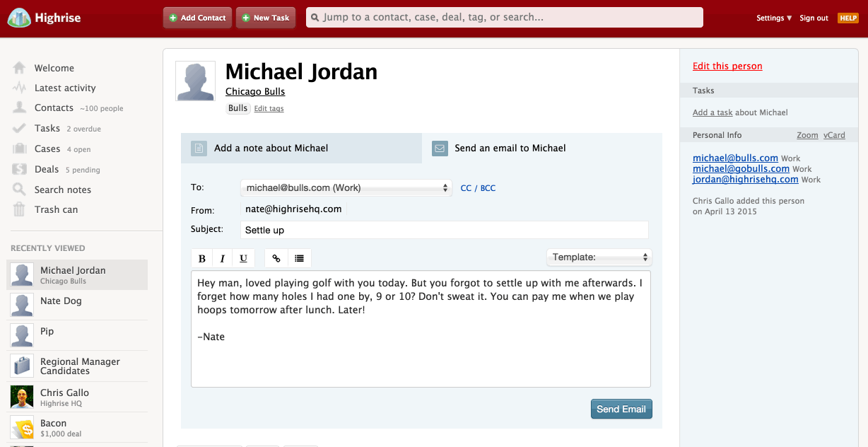Screen dimensions: 868x447
Task: Click the envelope icon beside Send an email
Action: point(440,149)
